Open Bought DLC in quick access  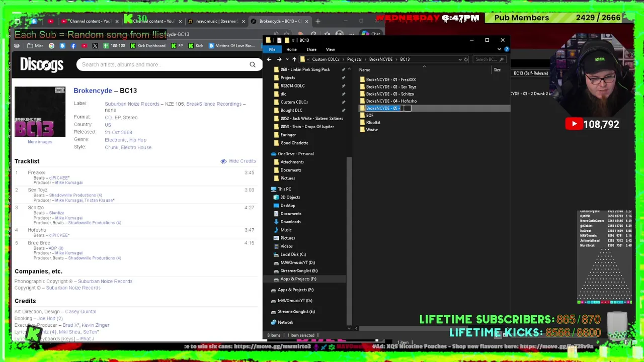tap(291, 110)
